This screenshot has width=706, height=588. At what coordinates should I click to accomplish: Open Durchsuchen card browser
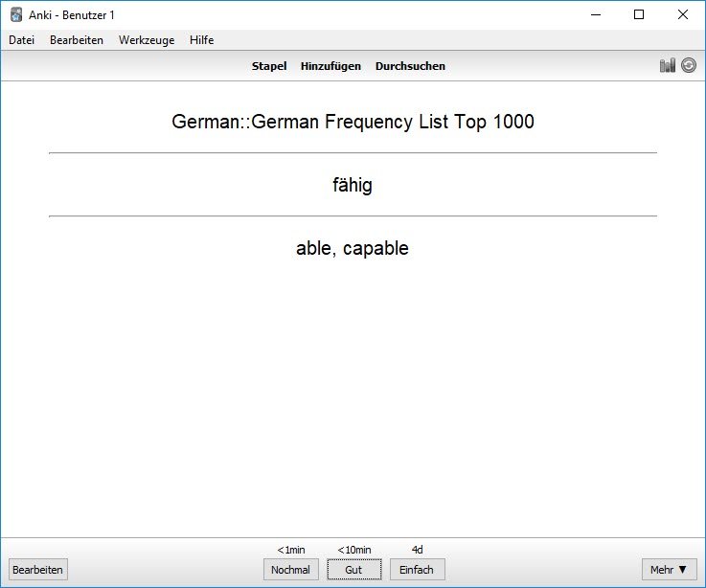click(x=410, y=66)
